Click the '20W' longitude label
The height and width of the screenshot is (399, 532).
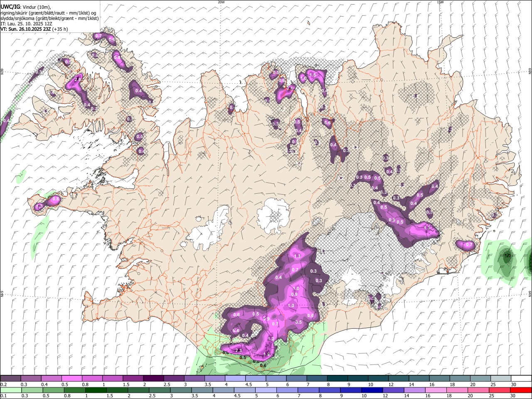(x=221, y=2)
